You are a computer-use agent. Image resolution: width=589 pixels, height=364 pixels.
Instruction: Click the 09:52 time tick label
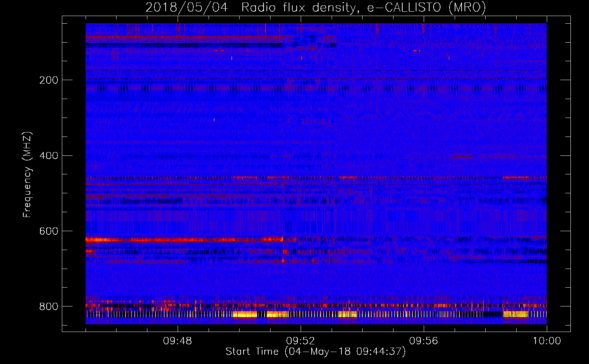tap(301, 341)
